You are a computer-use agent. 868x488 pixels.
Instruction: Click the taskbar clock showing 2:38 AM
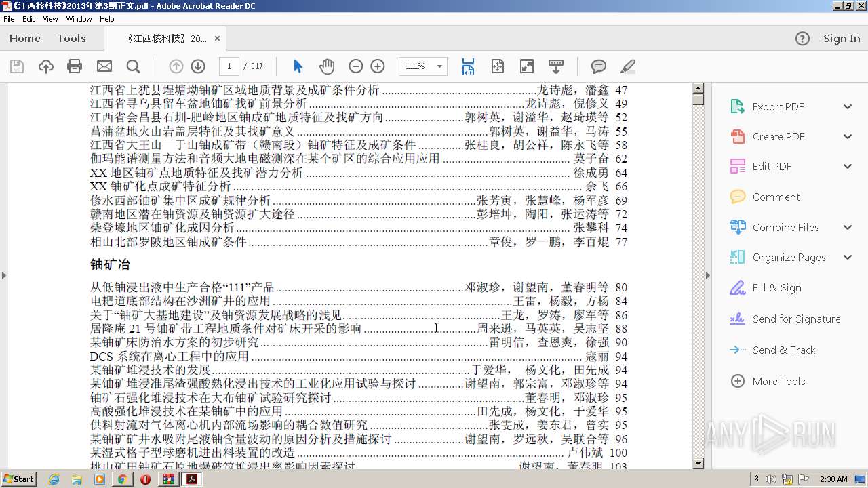click(833, 479)
